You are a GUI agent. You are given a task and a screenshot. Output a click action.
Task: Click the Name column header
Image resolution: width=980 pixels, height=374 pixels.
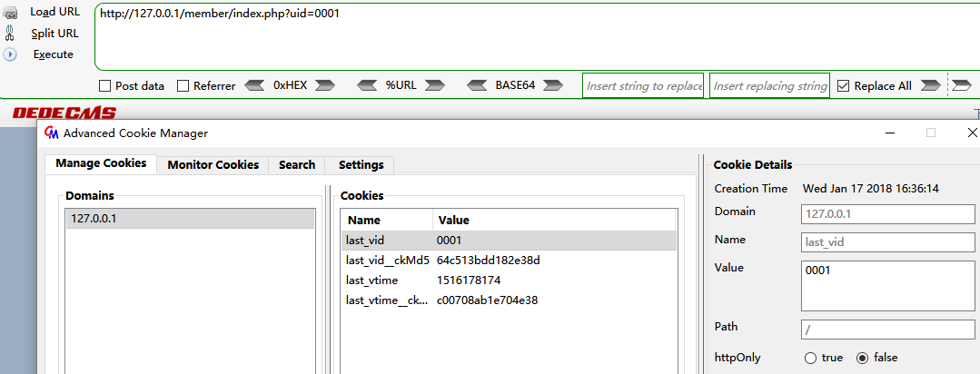click(x=387, y=220)
